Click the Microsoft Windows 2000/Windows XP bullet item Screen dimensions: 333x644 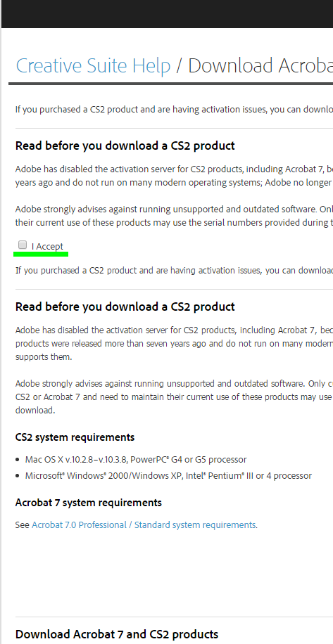pos(168,475)
